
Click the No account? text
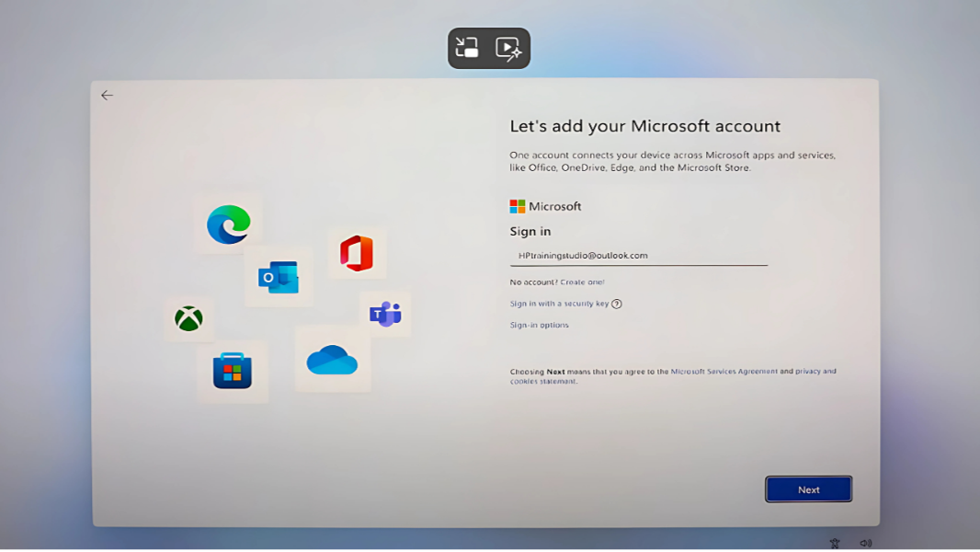coord(534,282)
